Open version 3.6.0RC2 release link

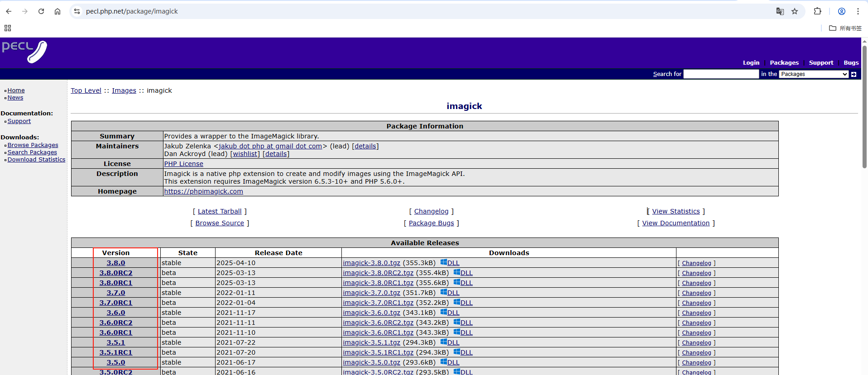click(116, 323)
